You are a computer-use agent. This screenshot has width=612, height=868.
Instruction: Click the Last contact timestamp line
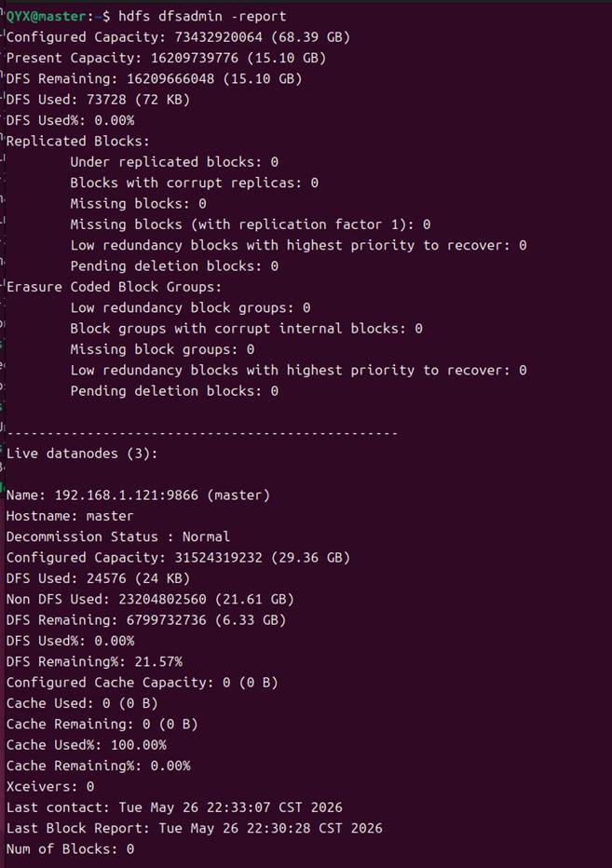coord(174,807)
